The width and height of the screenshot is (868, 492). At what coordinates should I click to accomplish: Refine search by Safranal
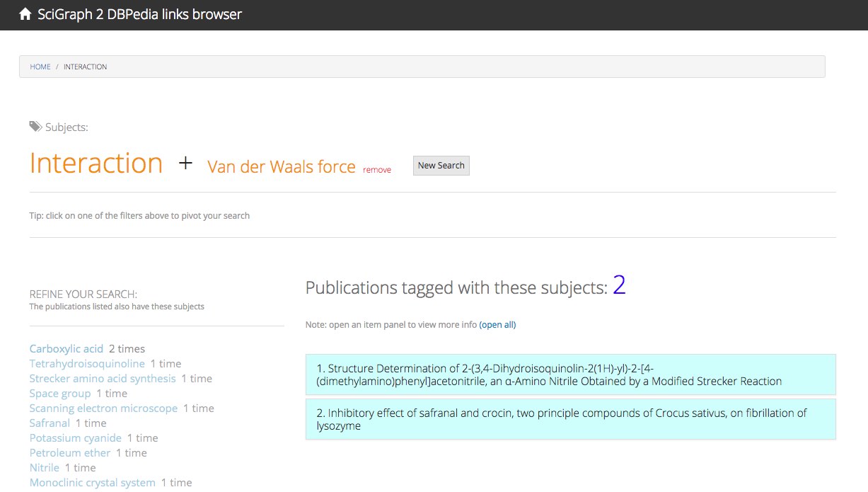click(x=50, y=423)
